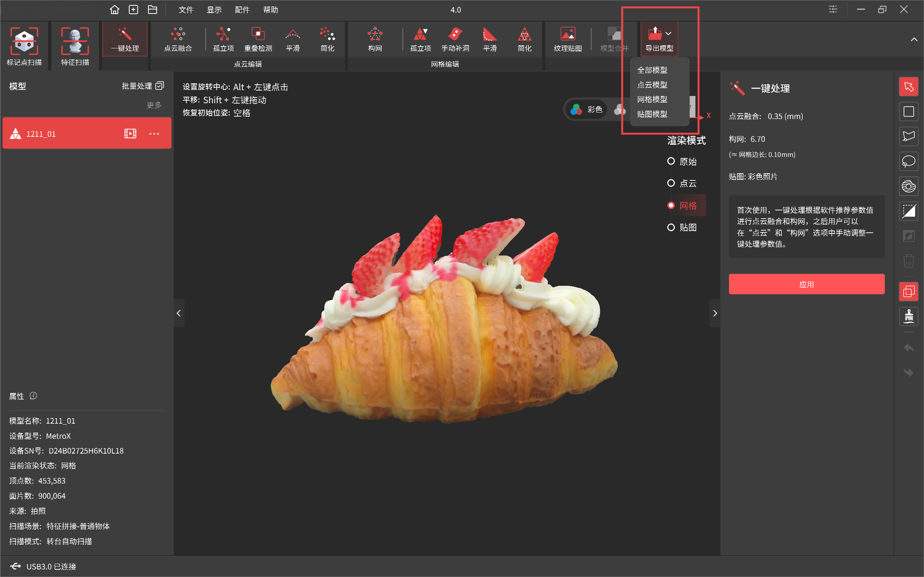
Task: Collapse the ribbon toolbar with up chevron
Action: pos(914,39)
